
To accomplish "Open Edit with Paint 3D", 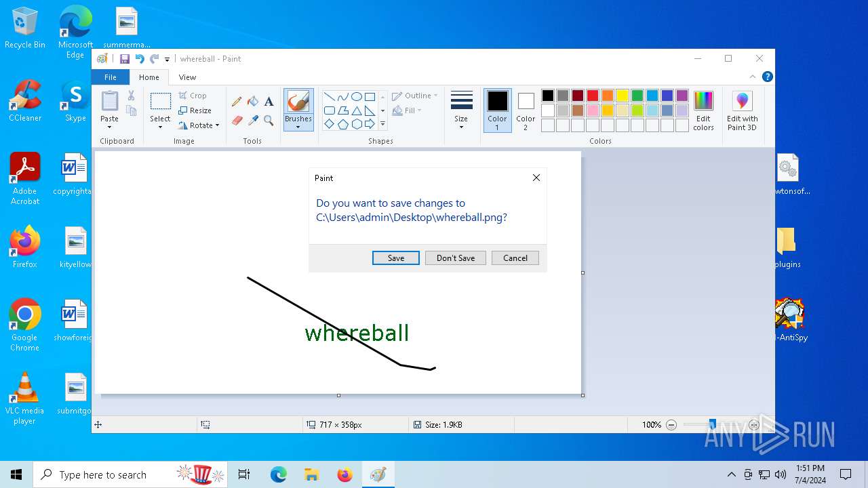I will point(742,111).
